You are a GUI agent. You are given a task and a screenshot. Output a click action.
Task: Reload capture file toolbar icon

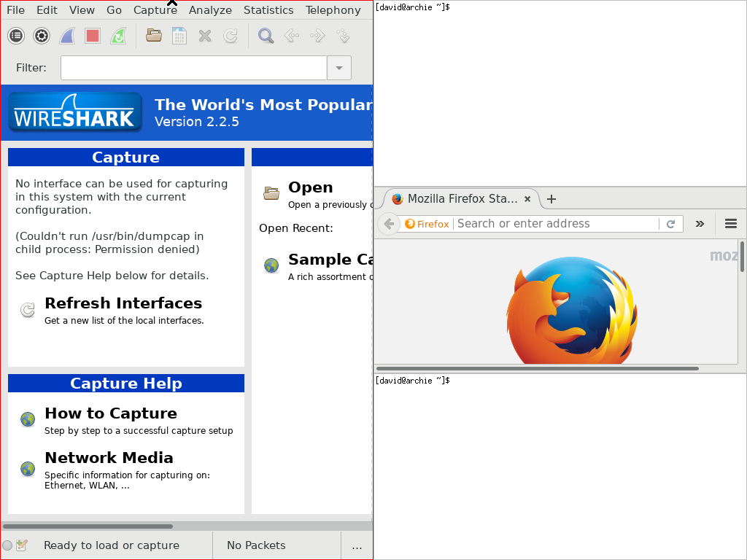pyautogui.click(x=231, y=36)
